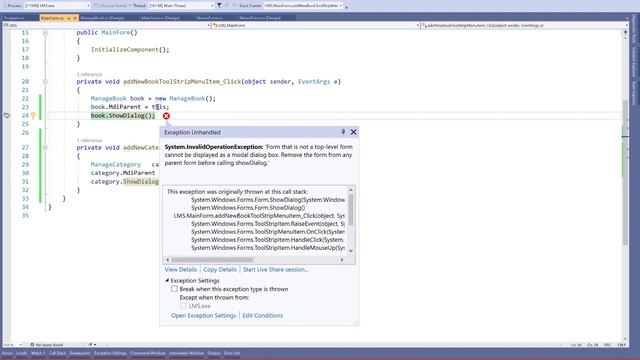Collapse addNewBookToolStripMenuItem_Click method at line 20
This screenshot has width=640, height=360.
45,82
